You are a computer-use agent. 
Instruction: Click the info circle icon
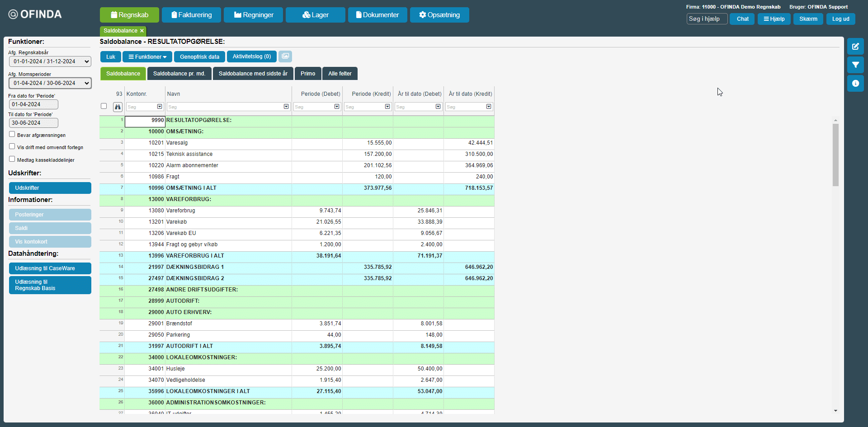tap(855, 84)
